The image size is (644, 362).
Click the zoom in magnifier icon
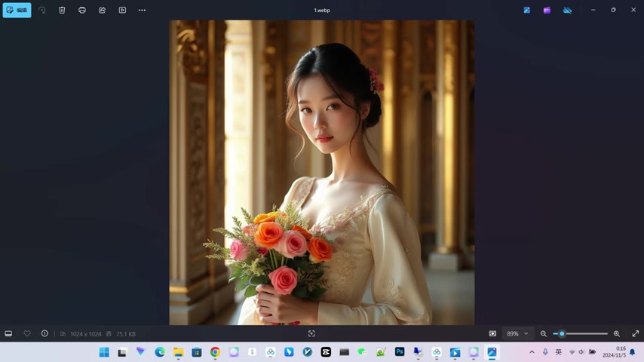click(x=617, y=333)
